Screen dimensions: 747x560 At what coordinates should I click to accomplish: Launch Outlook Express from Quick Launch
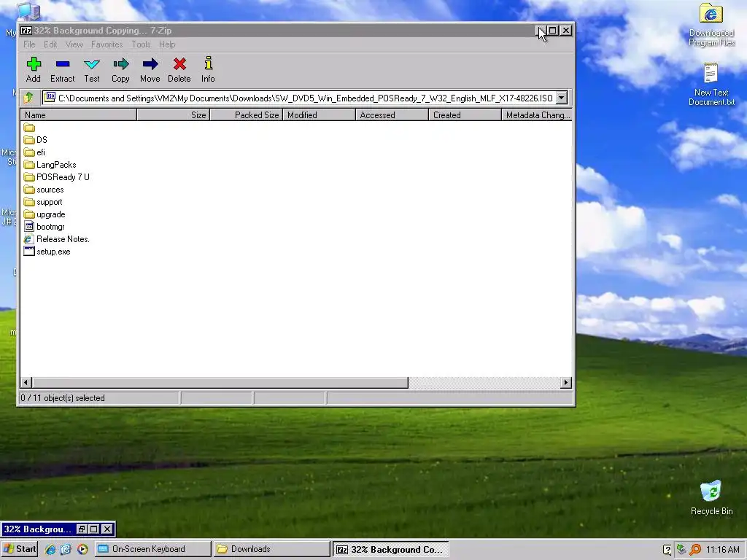[x=66, y=549]
